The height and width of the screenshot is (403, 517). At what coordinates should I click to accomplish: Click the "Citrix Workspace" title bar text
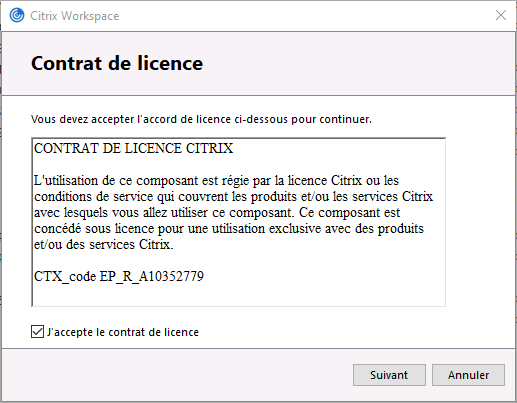75,16
